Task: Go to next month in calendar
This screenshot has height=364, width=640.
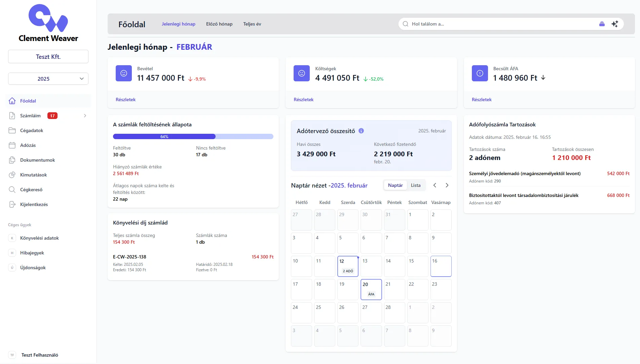Action: [447, 185]
